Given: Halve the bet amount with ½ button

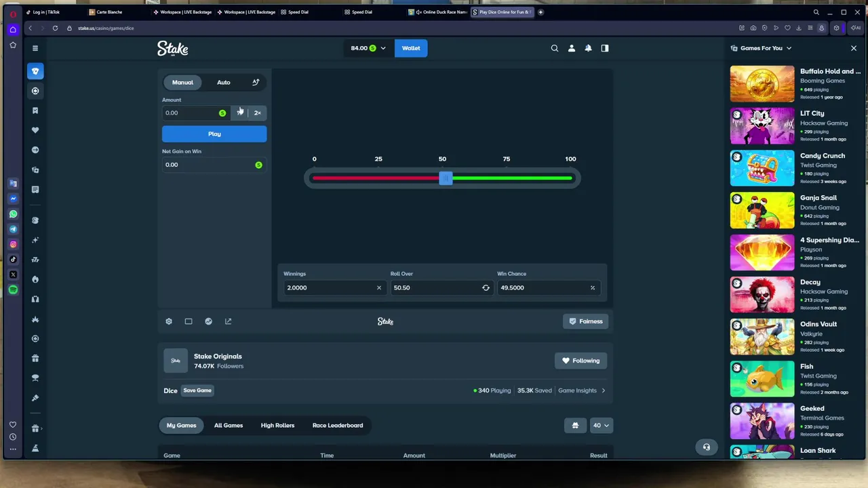Looking at the screenshot, I should point(240,113).
